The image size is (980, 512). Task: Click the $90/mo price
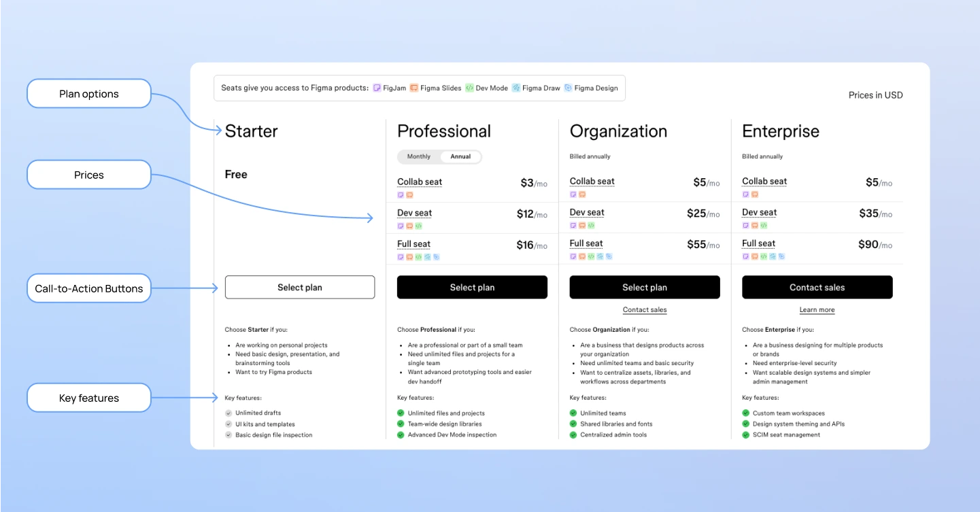[x=875, y=245]
